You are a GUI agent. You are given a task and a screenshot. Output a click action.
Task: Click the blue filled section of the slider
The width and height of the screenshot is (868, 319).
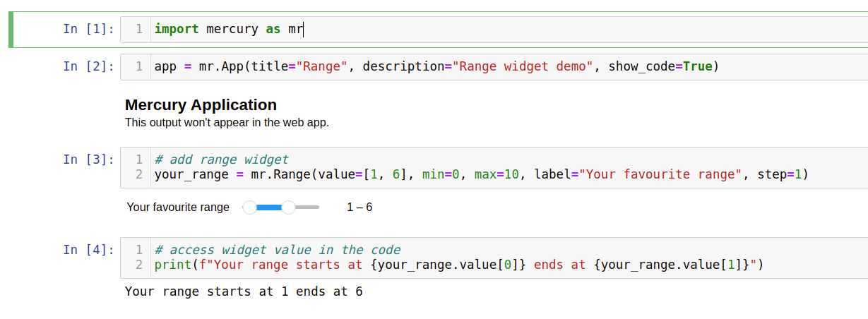point(269,207)
